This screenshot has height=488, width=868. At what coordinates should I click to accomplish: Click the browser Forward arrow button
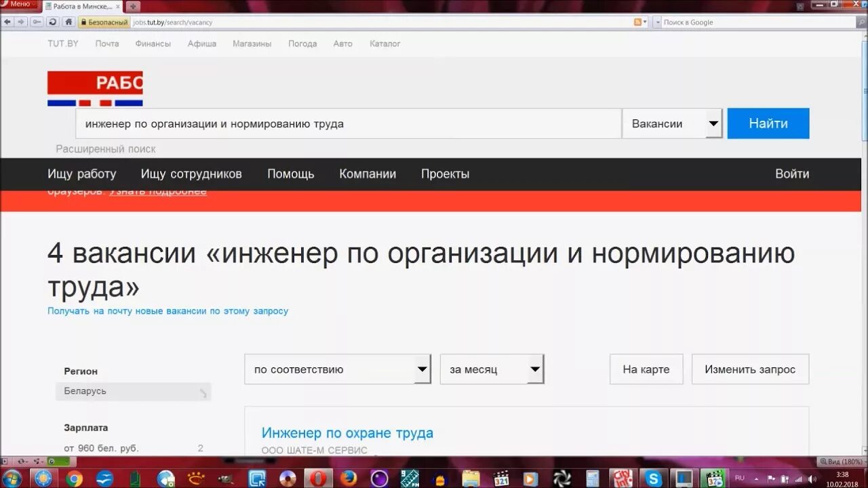[21, 22]
